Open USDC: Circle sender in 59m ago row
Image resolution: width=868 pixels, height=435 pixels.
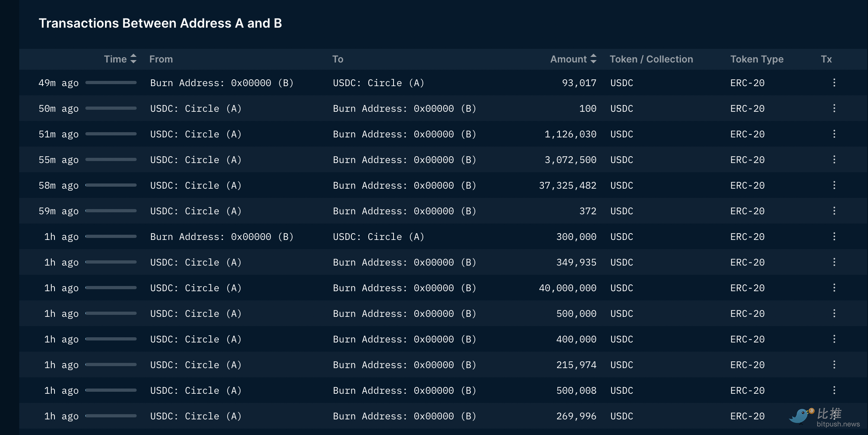[196, 211]
